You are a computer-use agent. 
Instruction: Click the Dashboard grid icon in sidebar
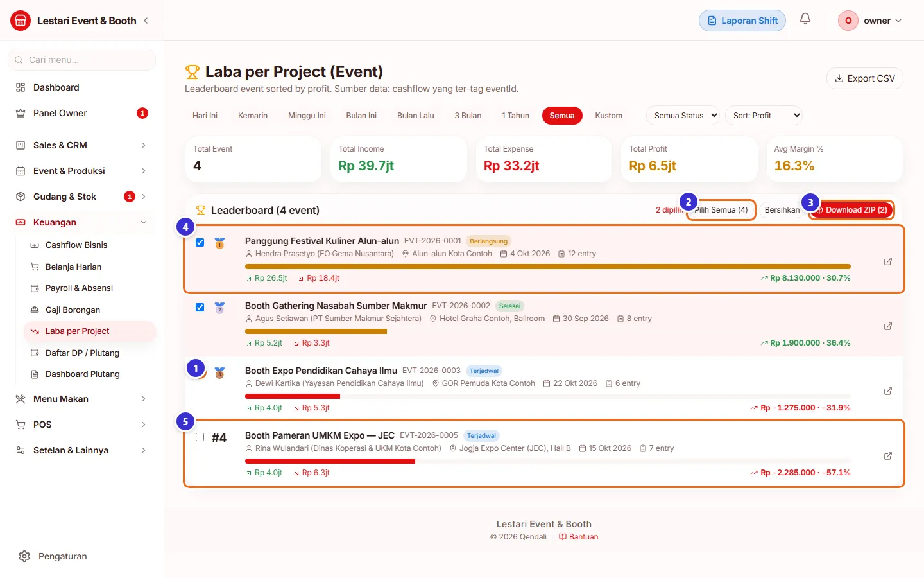pos(21,87)
